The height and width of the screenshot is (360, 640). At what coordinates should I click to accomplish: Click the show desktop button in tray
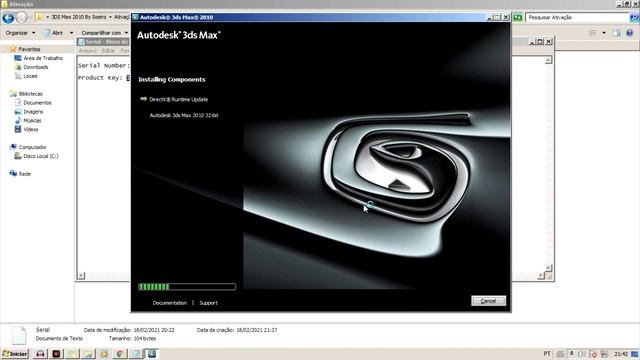[635, 354]
